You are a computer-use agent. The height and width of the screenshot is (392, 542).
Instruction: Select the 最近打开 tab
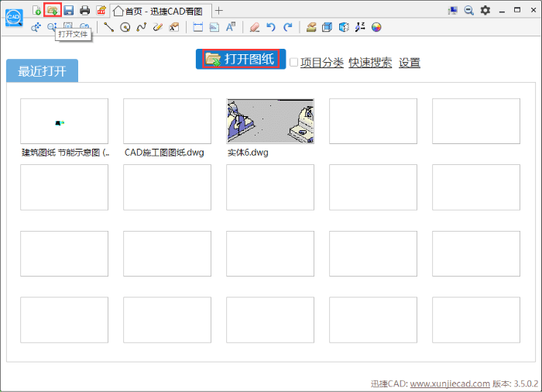pyautogui.click(x=42, y=71)
